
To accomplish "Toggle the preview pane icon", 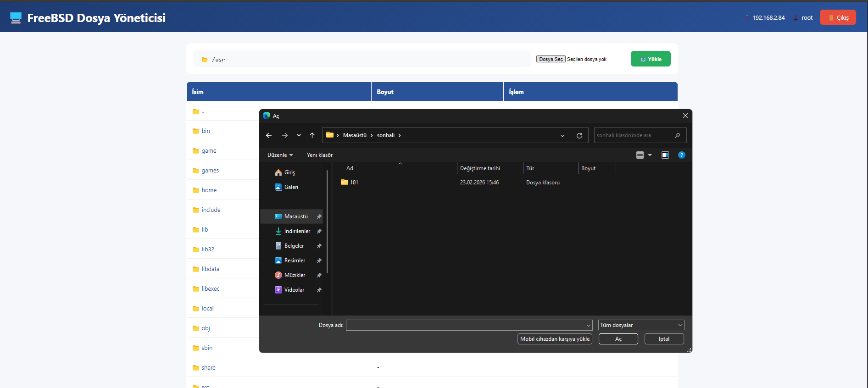I will (x=665, y=155).
